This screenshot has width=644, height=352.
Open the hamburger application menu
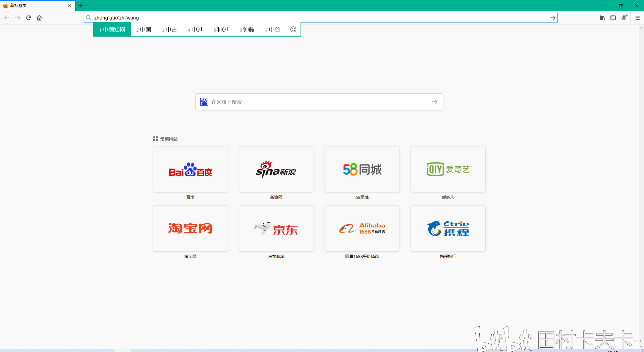pyautogui.click(x=637, y=18)
